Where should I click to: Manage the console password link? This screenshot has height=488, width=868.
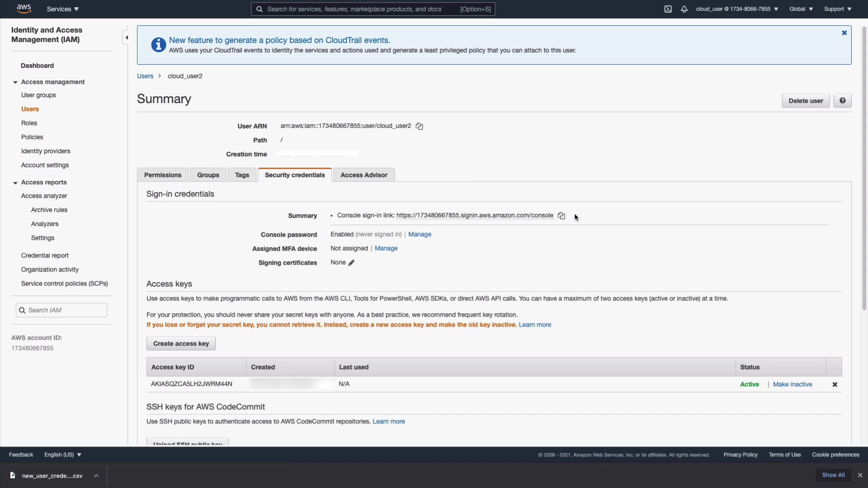click(x=420, y=235)
